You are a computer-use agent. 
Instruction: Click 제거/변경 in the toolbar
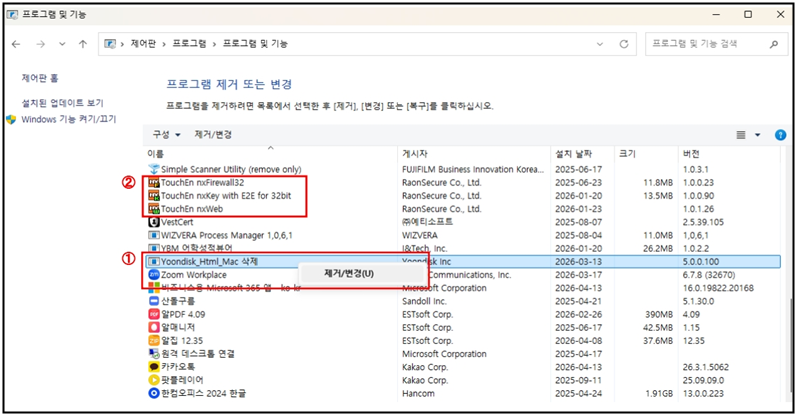[x=213, y=134]
